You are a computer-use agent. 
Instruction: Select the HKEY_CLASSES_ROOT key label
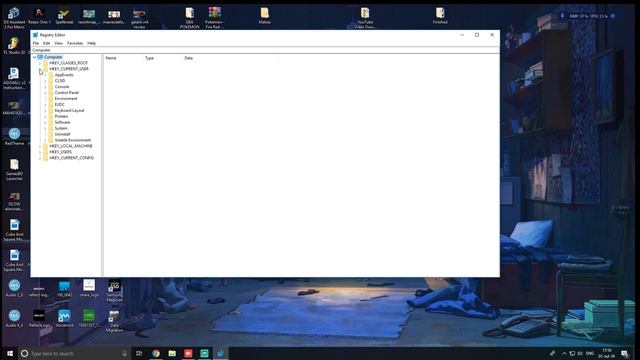(68, 63)
